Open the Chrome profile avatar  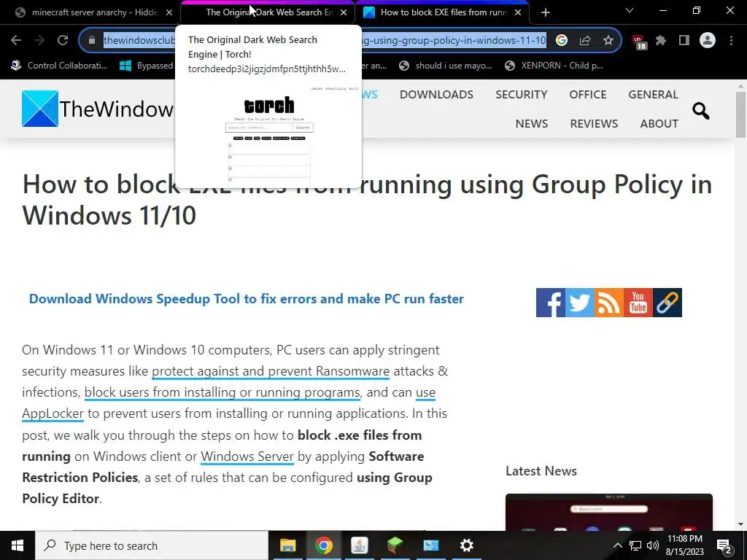[x=708, y=41]
